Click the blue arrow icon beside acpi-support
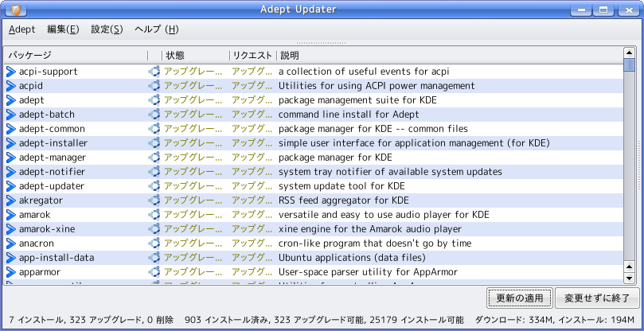 (x=10, y=72)
